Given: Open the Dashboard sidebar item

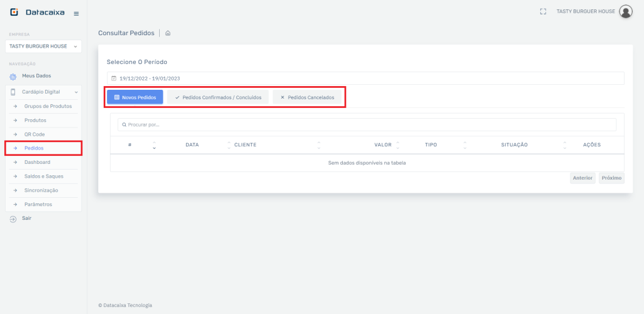Looking at the screenshot, I should (37, 162).
